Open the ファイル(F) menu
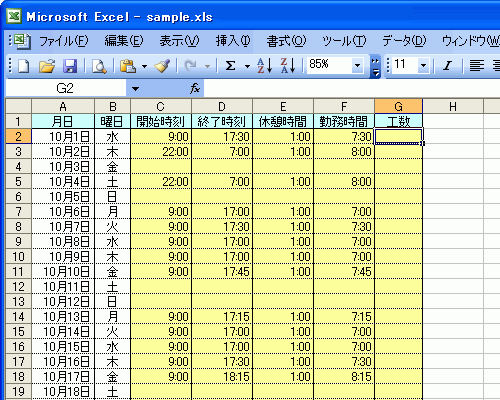The width and height of the screenshot is (500, 400). coord(64,41)
